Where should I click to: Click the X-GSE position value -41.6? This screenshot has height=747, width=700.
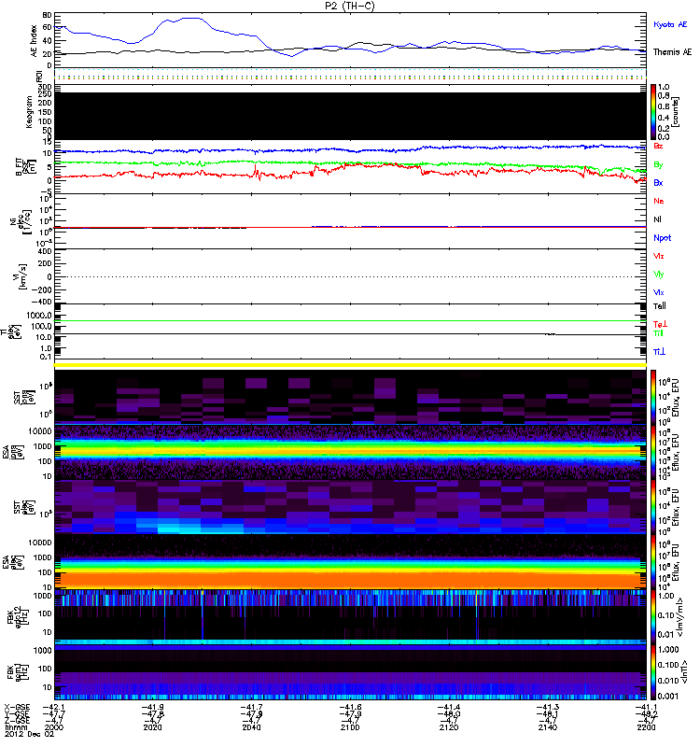[350, 707]
